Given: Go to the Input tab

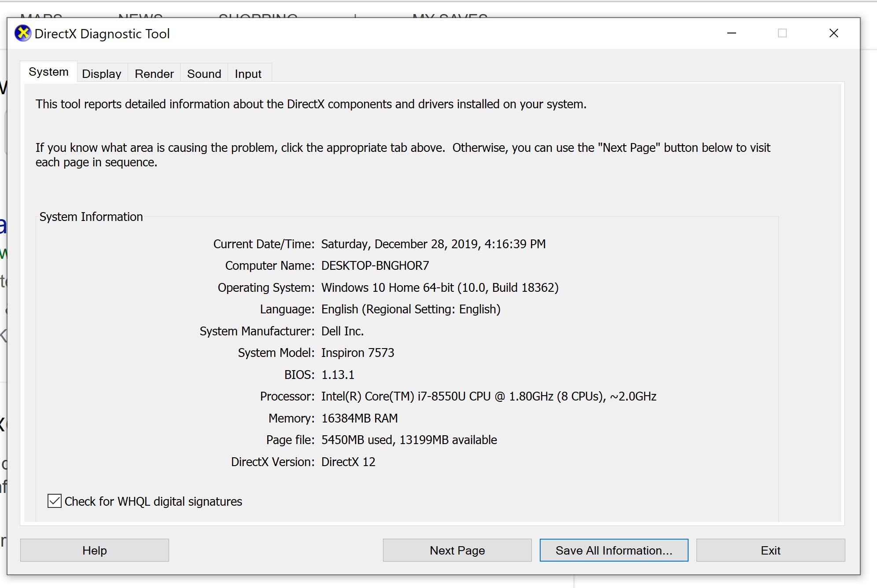Looking at the screenshot, I should pos(248,73).
